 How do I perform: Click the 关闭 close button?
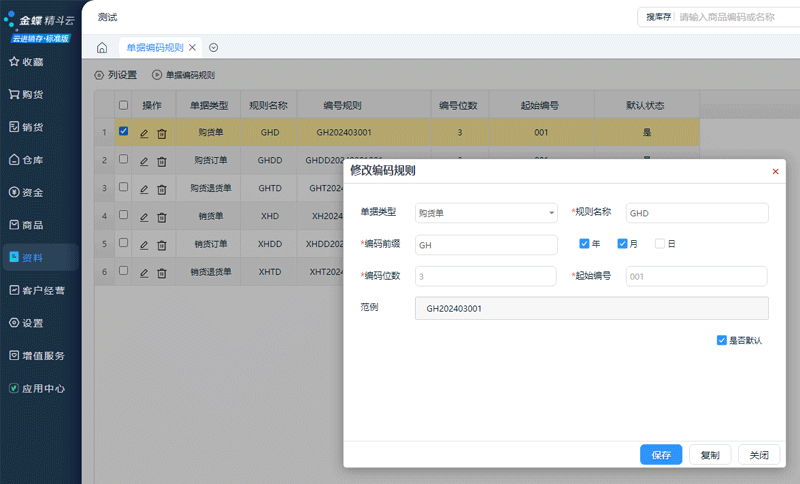tap(759, 454)
